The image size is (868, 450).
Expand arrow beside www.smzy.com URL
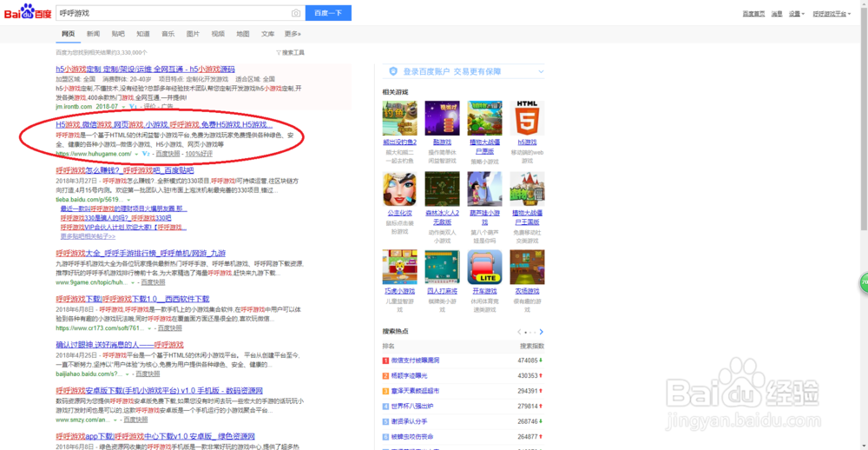point(114,420)
